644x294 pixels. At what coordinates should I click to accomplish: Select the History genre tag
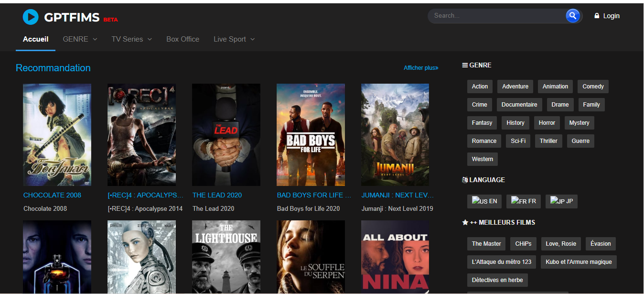[x=515, y=123]
